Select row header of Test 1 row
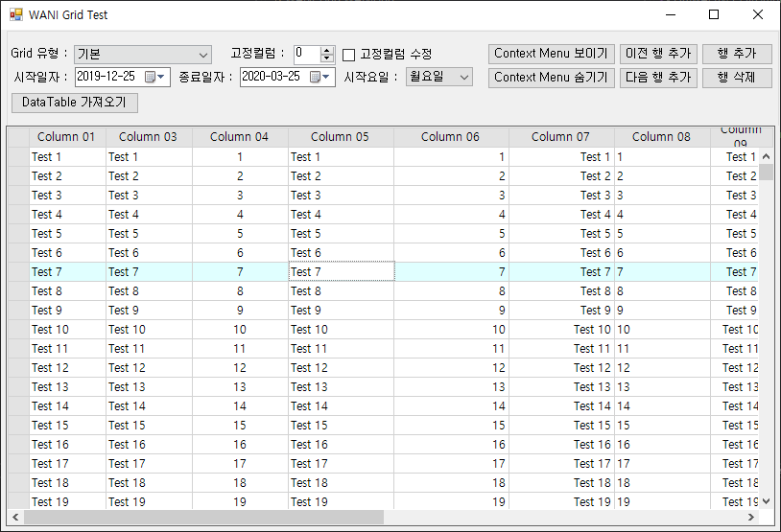781x532 pixels. click(x=18, y=157)
